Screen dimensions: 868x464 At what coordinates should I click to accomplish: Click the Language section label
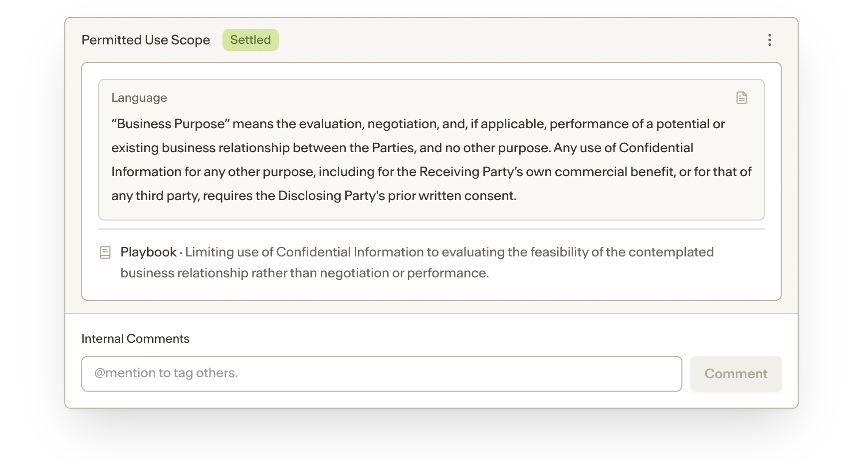pyautogui.click(x=139, y=98)
